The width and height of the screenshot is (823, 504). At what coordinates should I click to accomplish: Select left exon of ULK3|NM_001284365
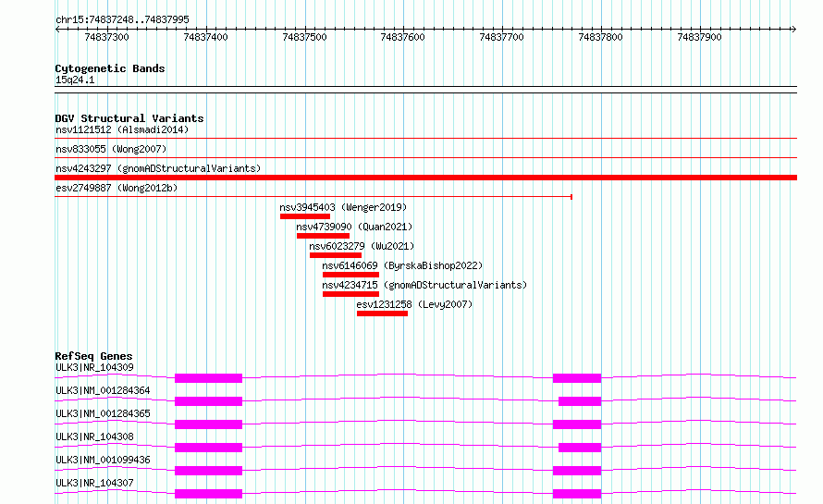tap(208, 424)
